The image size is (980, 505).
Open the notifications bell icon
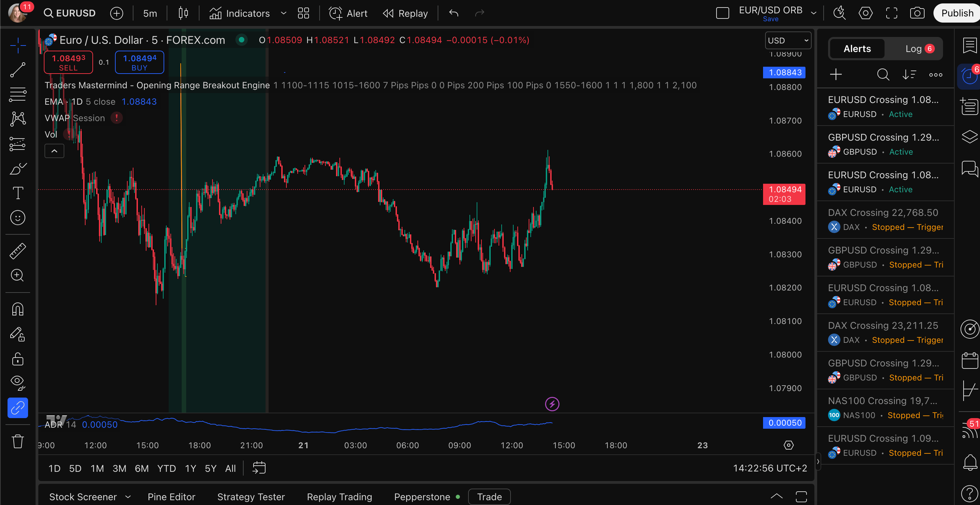coord(969,463)
